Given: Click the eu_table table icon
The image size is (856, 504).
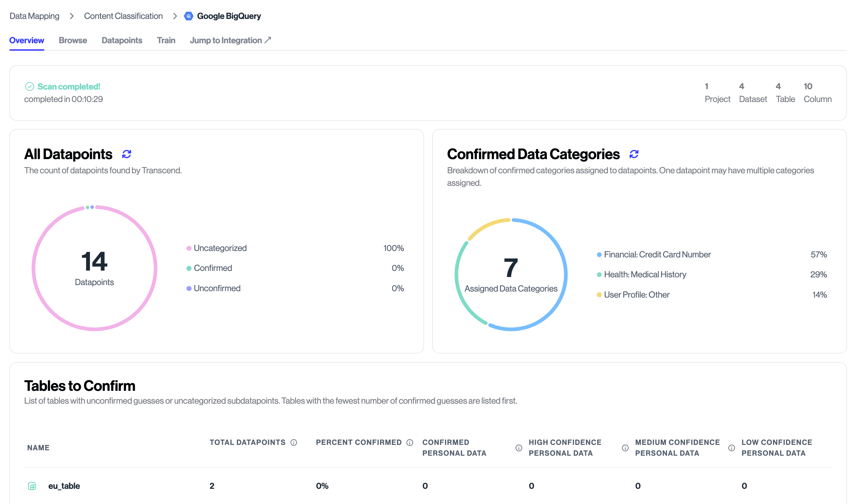Looking at the screenshot, I should tap(32, 486).
